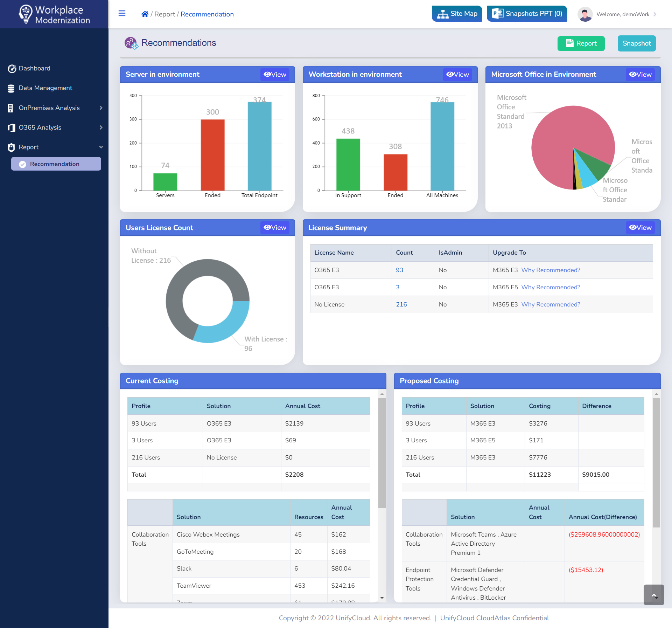Click the license count 216 link

[401, 304]
